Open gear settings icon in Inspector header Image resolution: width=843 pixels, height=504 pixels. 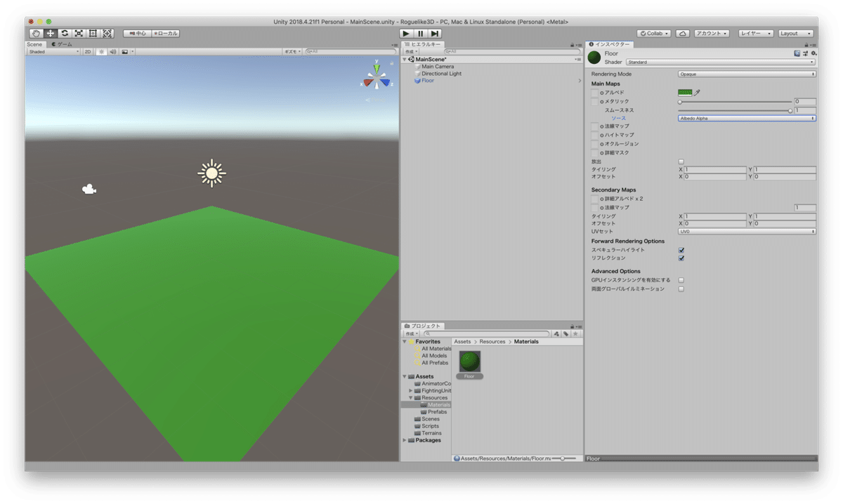point(813,53)
